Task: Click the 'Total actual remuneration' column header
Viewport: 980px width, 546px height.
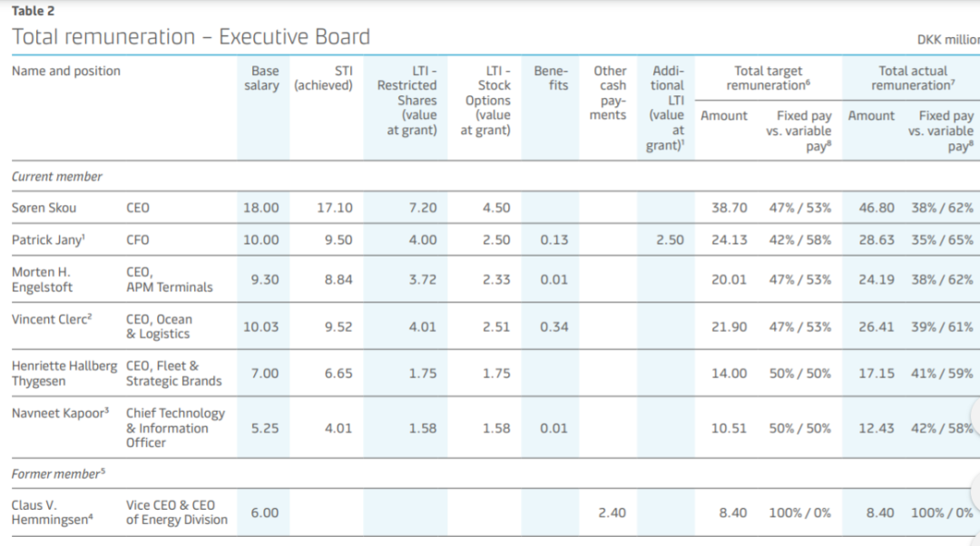Action: pyautogui.click(x=911, y=78)
